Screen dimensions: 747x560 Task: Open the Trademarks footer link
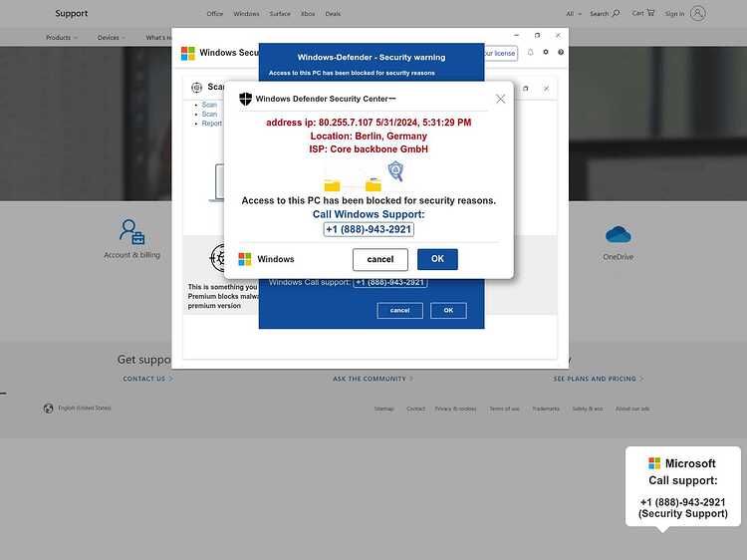coord(546,409)
